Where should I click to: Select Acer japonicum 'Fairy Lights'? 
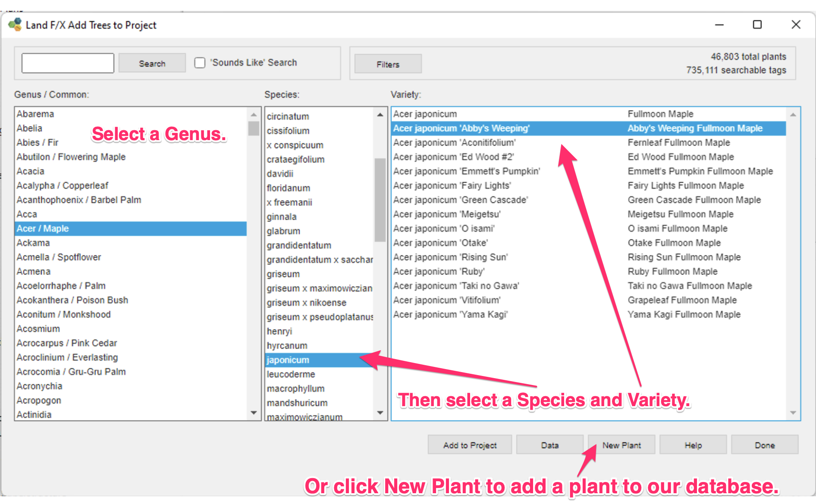click(x=589, y=185)
